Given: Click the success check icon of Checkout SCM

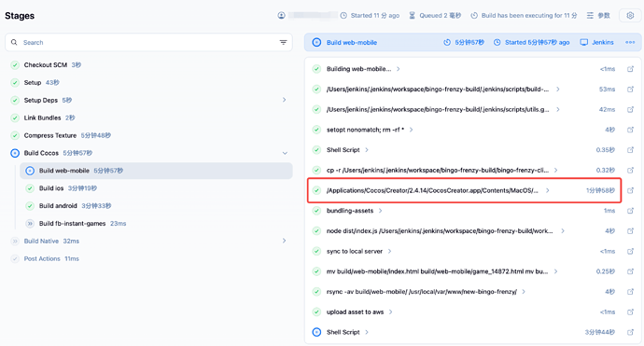Looking at the screenshot, I should point(15,65).
